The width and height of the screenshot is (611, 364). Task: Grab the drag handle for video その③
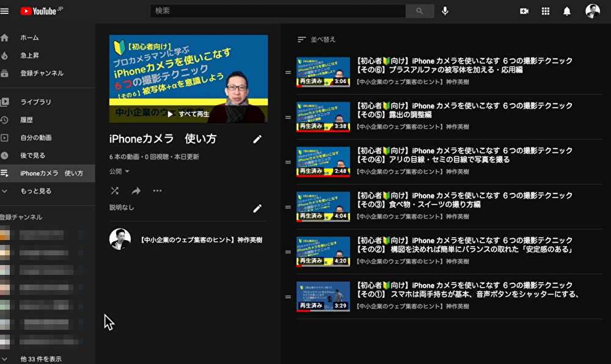pos(288,207)
